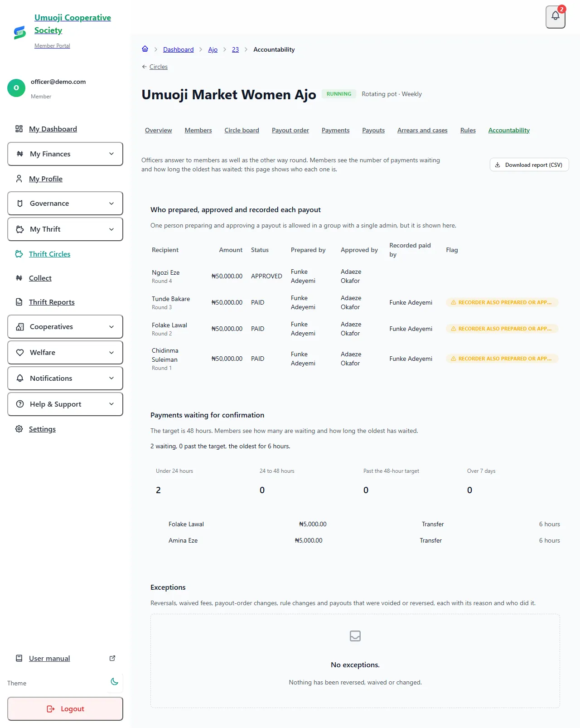This screenshot has height=728, width=580.
Task: Open the Members tab
Action: [x=198, y=130]
